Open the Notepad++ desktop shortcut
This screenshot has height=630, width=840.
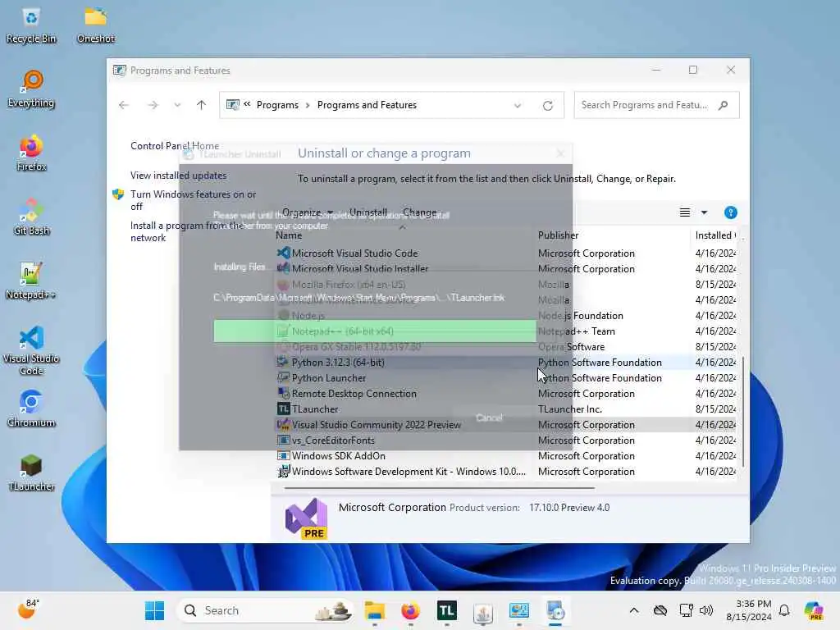tap(31, 281)
